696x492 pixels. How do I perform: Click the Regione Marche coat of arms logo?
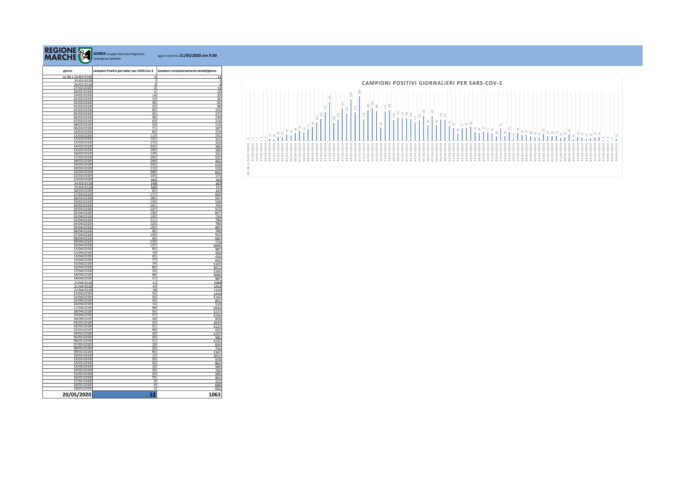coord(85,56)
